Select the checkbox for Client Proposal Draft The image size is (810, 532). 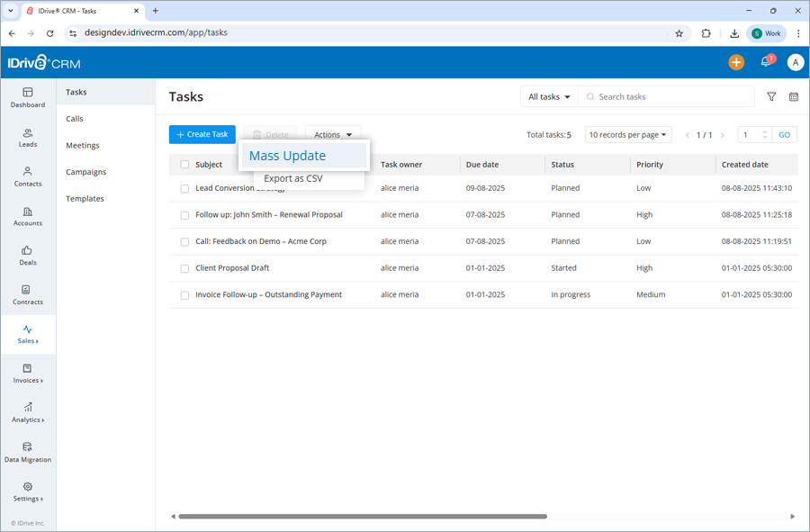[x=184, y=268]
